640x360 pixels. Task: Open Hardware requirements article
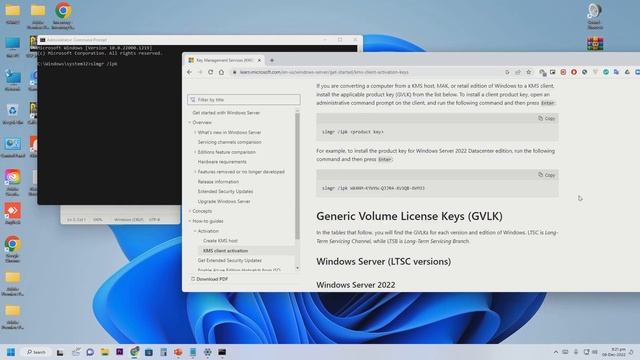pyautogui.click(x=222, y=162)
